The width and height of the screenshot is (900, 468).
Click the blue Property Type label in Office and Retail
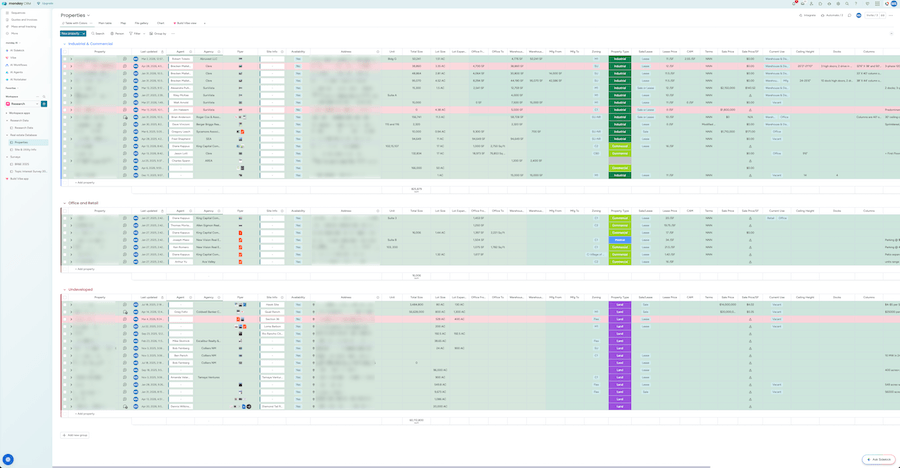[620, 240]
